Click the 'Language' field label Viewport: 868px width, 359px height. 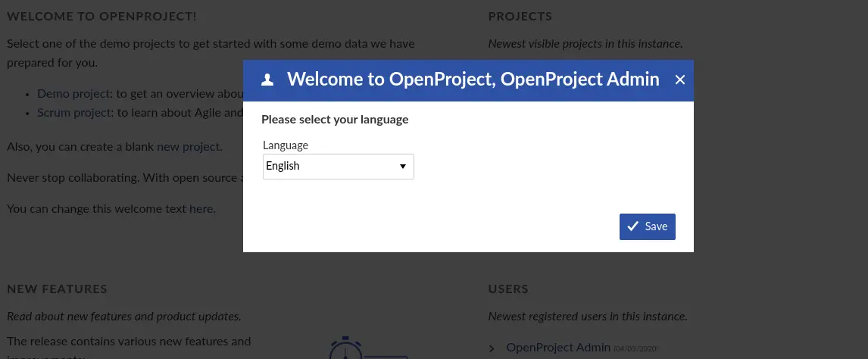pos(285,145)
